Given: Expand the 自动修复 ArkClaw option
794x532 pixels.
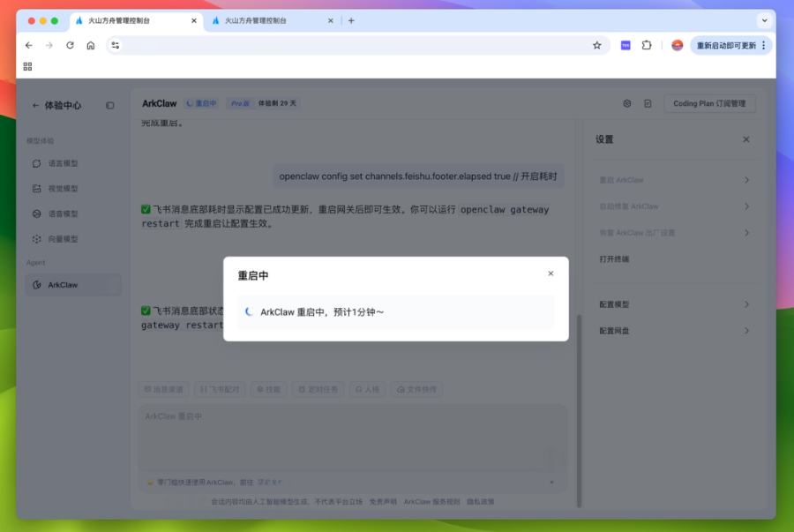Looking at the screenshot, I should (x=674, y=206).
